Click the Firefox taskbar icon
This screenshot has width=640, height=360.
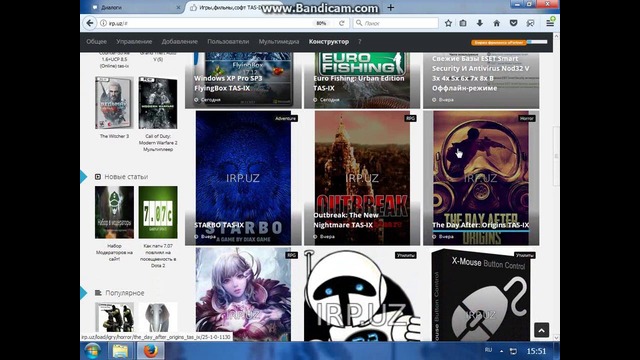pos(150,351)
